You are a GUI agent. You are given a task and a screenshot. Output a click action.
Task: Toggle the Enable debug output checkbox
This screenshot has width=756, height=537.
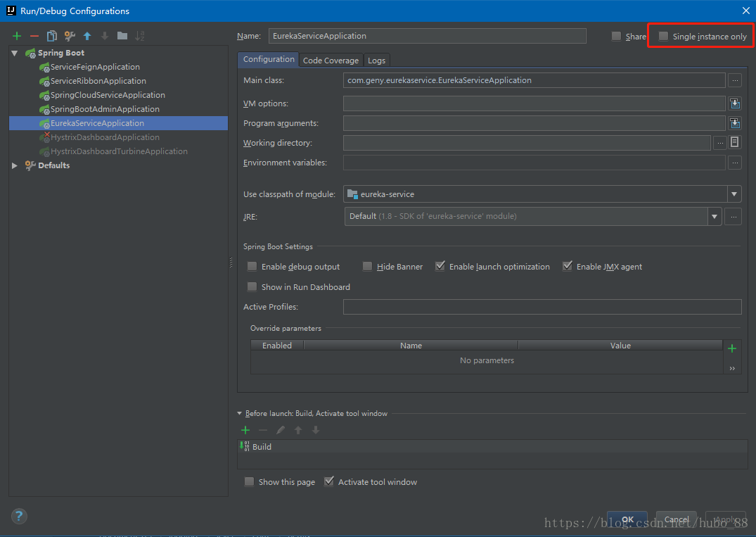252,267
